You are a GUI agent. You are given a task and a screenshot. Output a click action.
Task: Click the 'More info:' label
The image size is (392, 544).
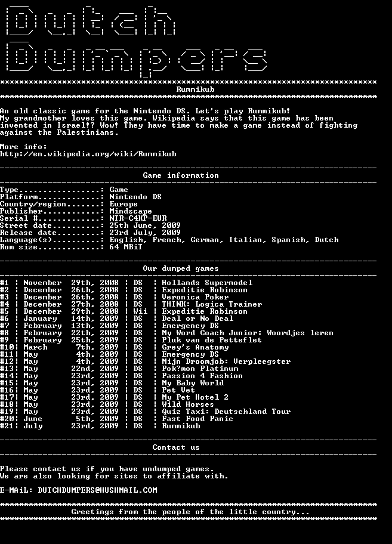(24, 147)
